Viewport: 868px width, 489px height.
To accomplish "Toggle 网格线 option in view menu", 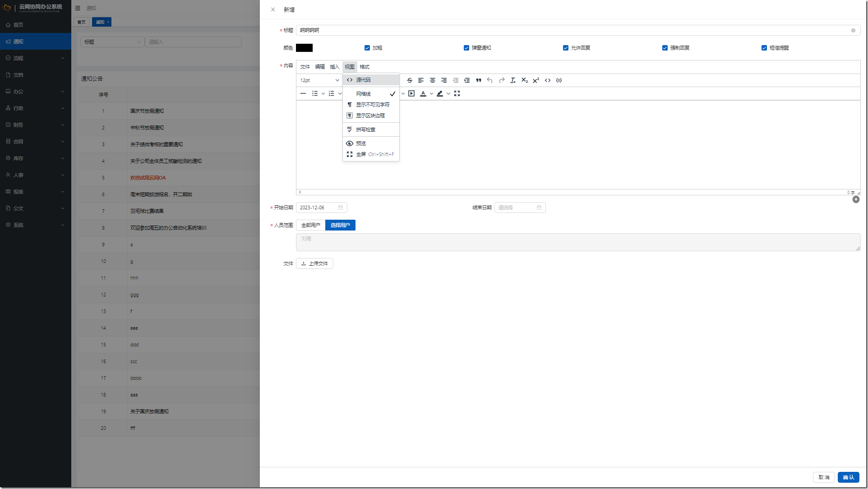I will pyautogui.click(x=371, y=94).
